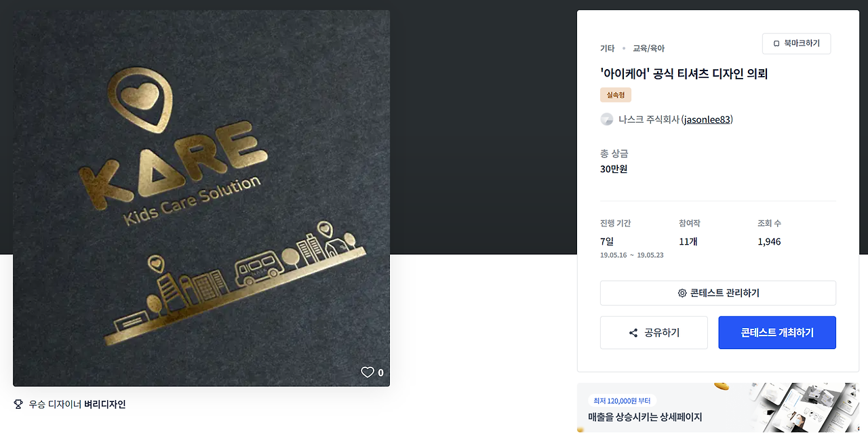868x440 pixels.
Task: Open the jasonlee83 profile link
Action: click(707, 119)
